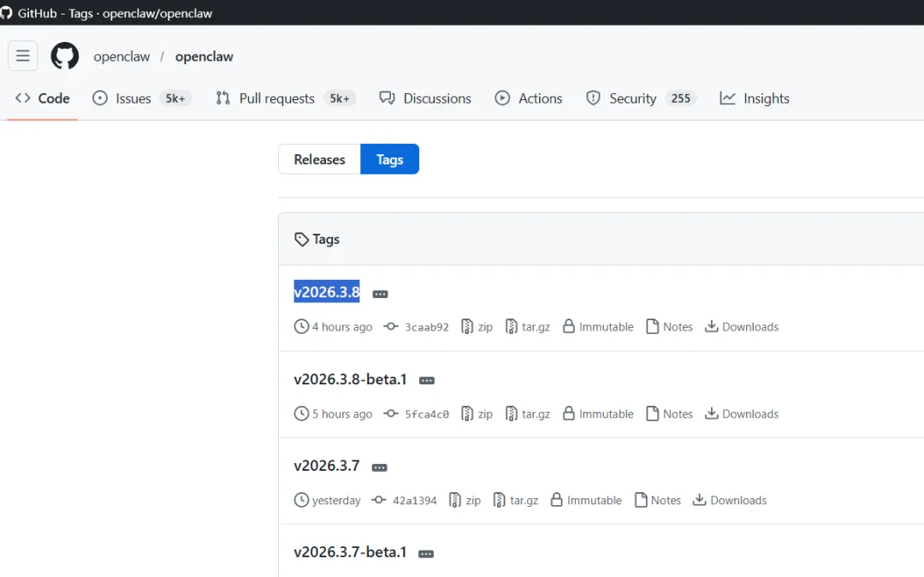The height and width of the screenshot is (577, 924).
Task: Open Notes for v2026.3.8
Action: [669, 327]
